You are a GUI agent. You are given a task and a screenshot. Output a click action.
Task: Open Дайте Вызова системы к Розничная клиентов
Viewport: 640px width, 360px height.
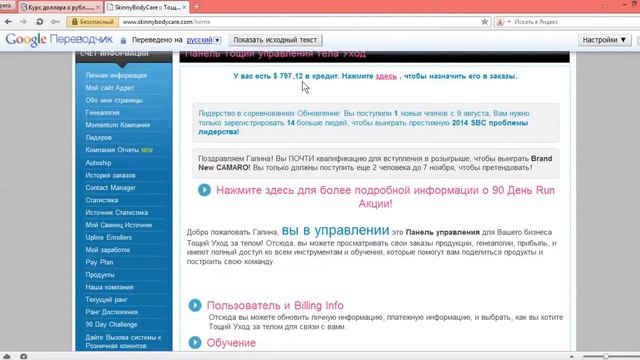[123, 342]
